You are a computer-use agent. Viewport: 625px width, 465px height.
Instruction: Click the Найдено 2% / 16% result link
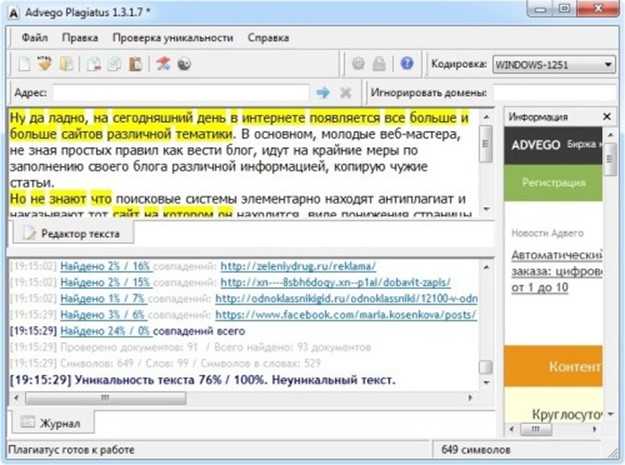point(106,266)
